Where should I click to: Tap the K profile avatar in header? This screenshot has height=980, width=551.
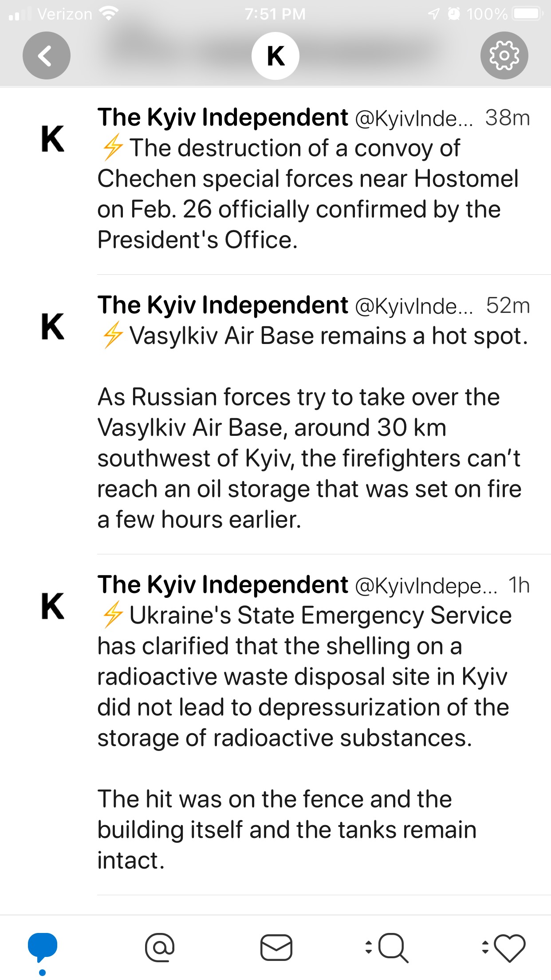coord(275,56)
